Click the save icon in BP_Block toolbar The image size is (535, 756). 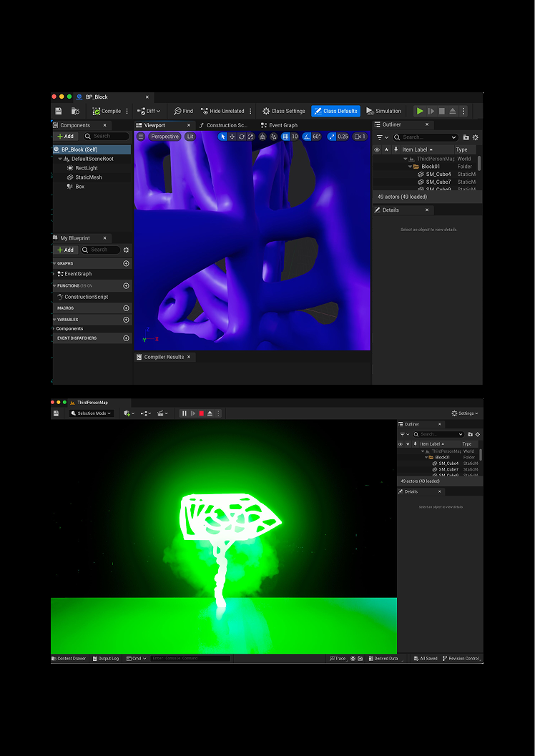coord(59,111)
